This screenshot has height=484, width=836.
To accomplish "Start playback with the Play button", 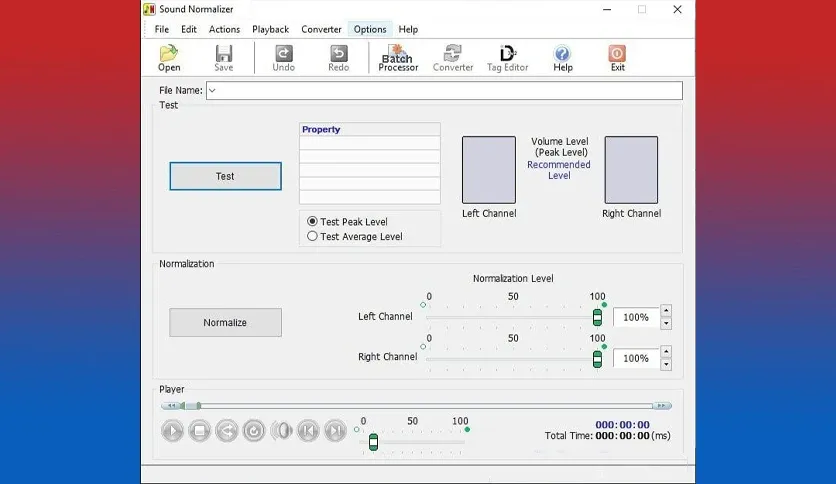I will [x=172, y=431].
